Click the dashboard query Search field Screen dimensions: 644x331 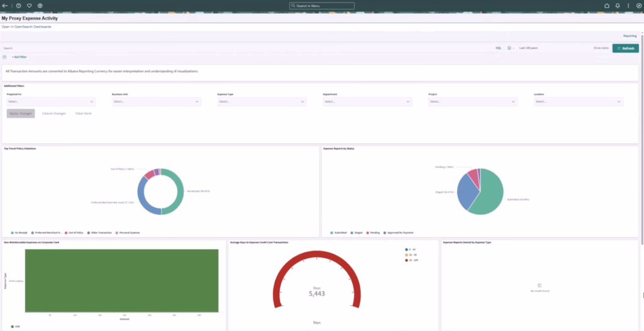point(247,48)
